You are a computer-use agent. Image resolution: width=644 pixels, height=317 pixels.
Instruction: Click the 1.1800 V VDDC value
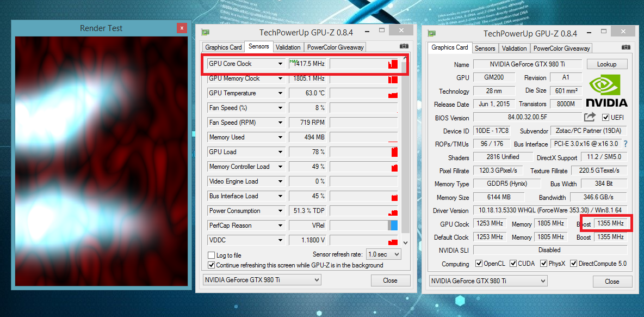[308, 240]
